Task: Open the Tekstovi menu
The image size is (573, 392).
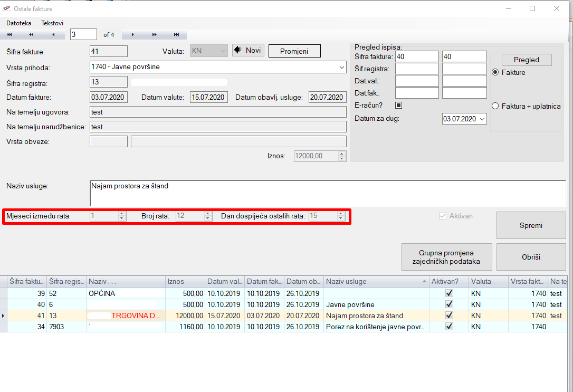Action: 52,23
